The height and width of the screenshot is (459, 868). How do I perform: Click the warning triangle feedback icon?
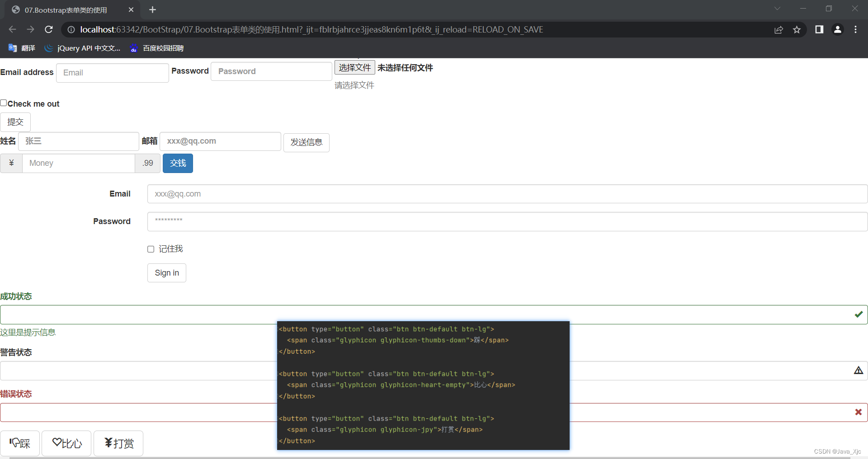coord(859,370)
